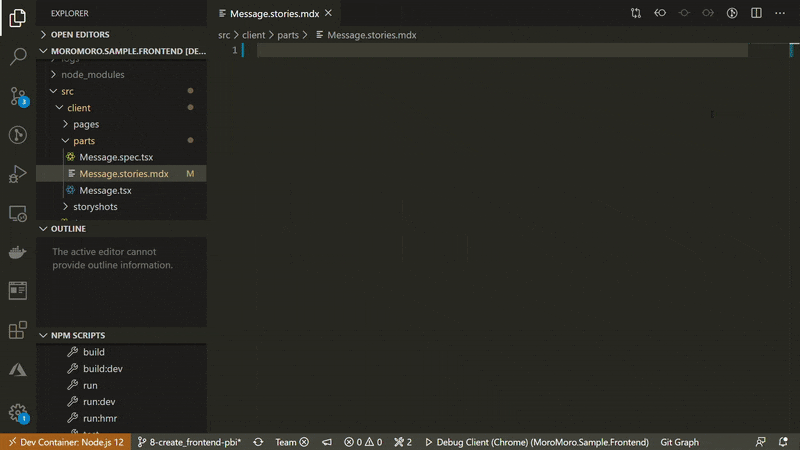Click the megaphone icon in status bar
The height and width of the screenshot is (450, 800).
click(x=327, y=442)
